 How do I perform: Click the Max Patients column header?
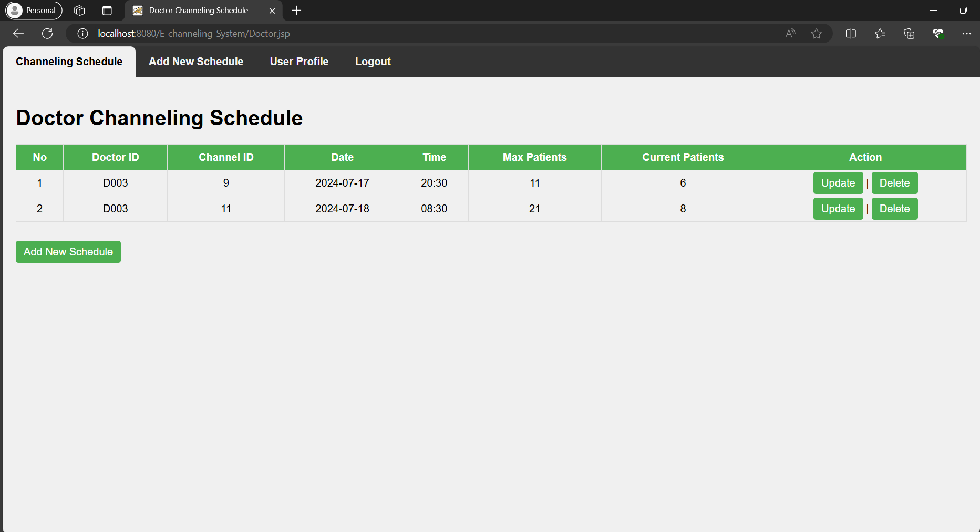pyautogui.click(x=535, y=157)
